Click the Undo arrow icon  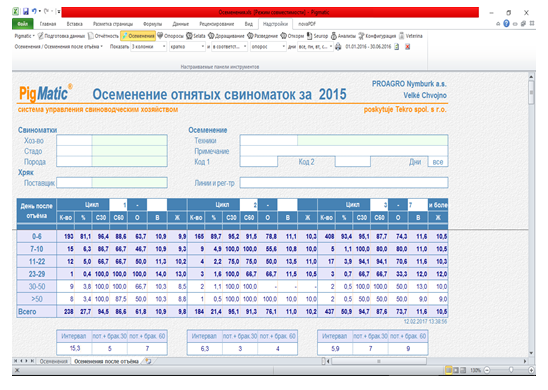34,12
